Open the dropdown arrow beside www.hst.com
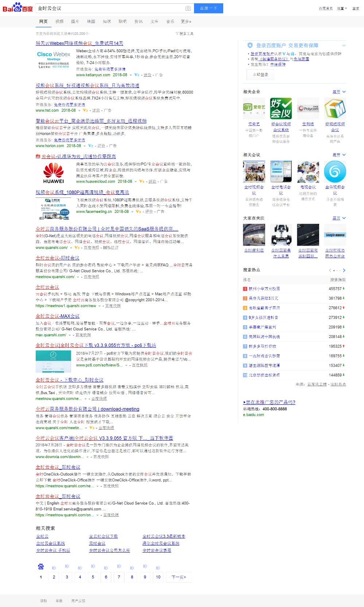Screen dimensions: 364x607 pos(79,111)
